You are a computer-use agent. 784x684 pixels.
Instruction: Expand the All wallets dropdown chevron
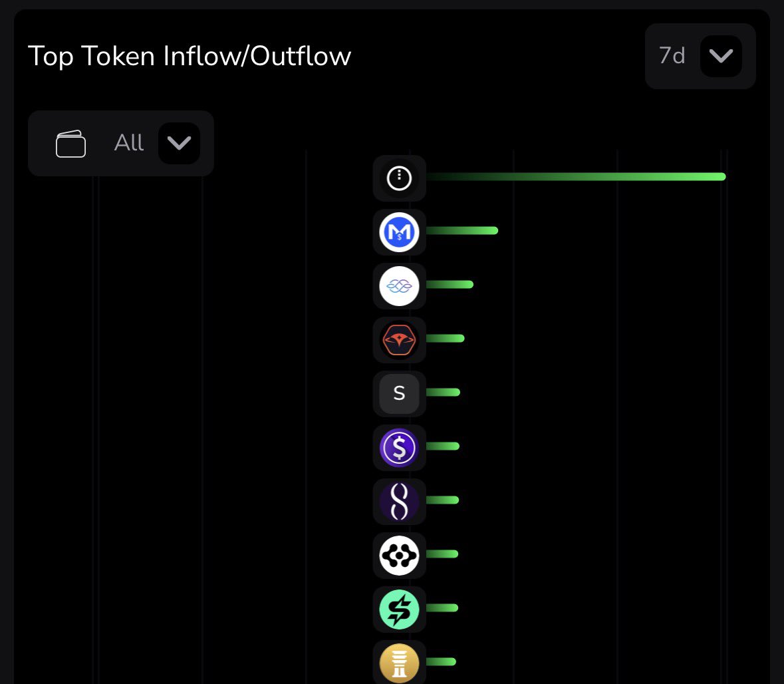point(179,143)
